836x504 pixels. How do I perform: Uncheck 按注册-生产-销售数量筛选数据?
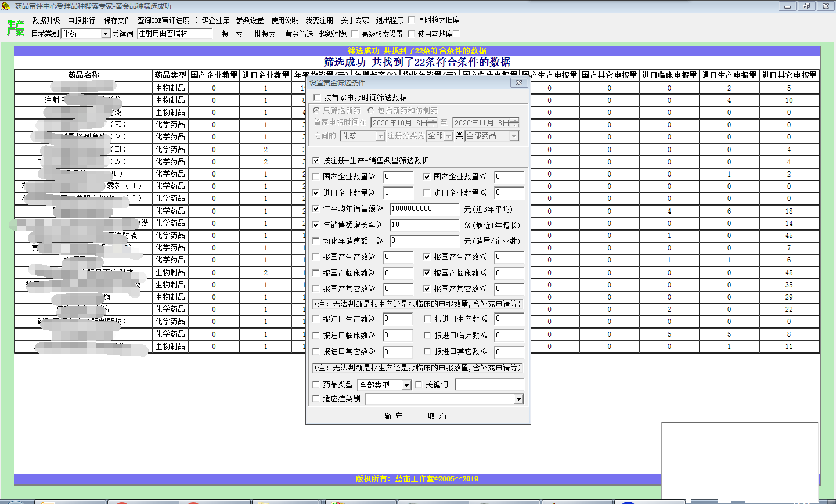[316, 160]
